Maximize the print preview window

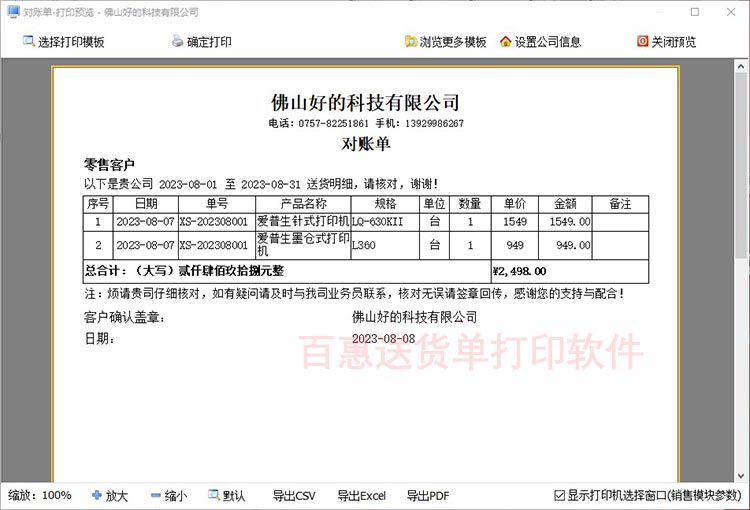click(x=695, y=12)
